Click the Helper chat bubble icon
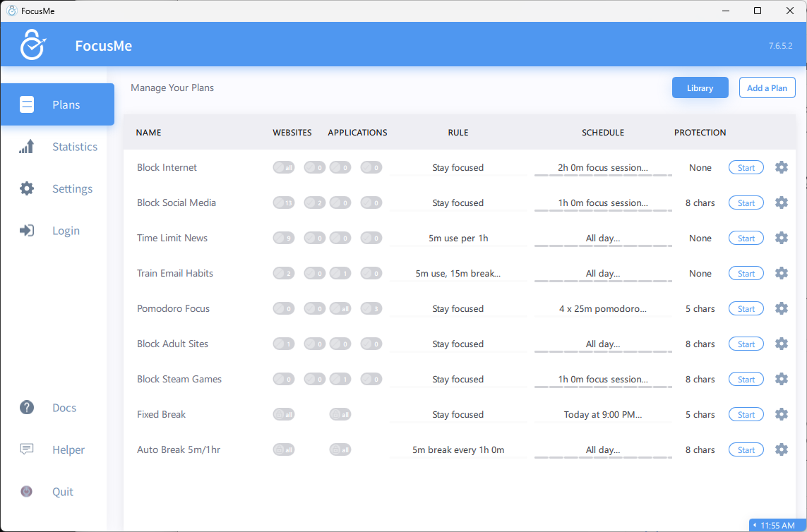The width and height of the screenshot is (807, 532). (27, 449)
